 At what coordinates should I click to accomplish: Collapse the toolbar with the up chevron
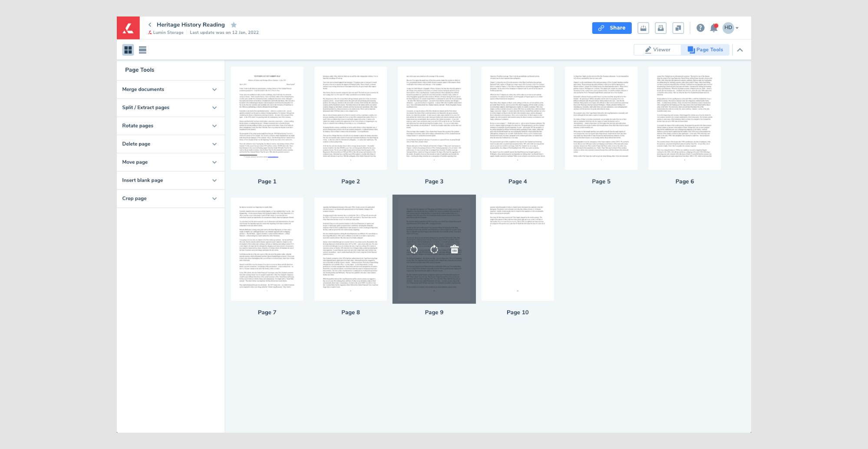coord(740,50)
